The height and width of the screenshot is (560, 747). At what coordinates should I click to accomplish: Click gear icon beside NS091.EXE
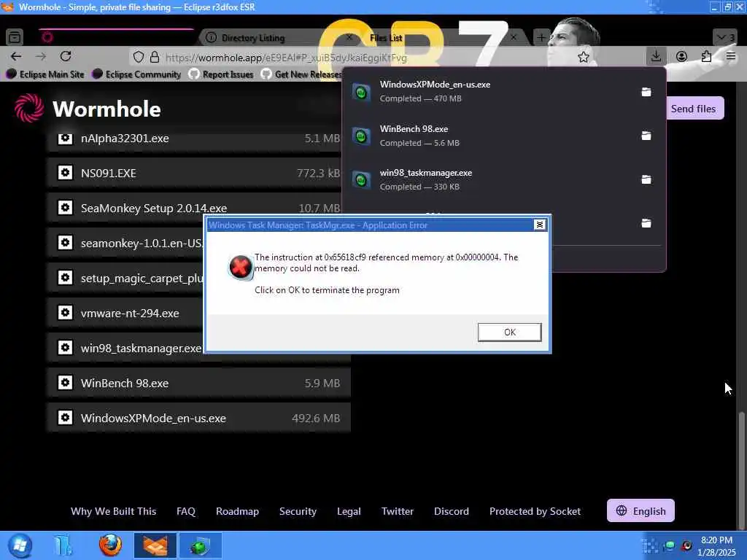pyautogui.click(x=65, y=172)
